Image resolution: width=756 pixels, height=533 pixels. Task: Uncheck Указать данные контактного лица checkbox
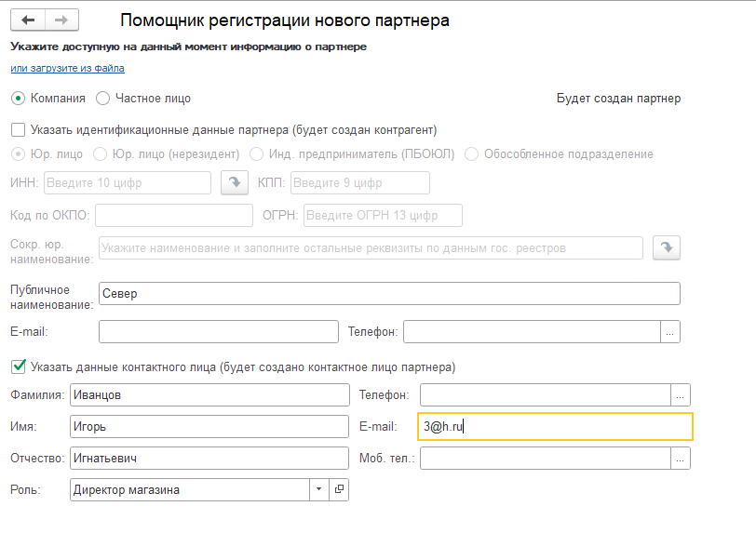[19, 366]
